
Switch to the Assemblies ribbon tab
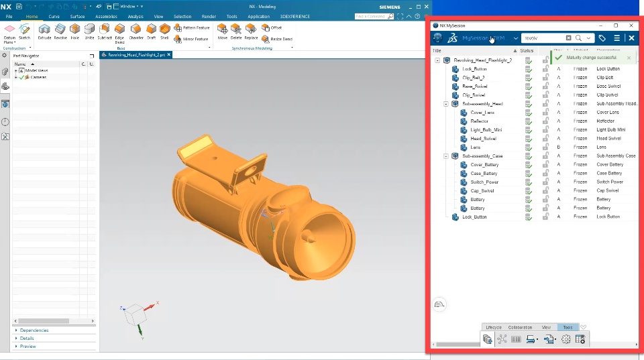point(106,16)
